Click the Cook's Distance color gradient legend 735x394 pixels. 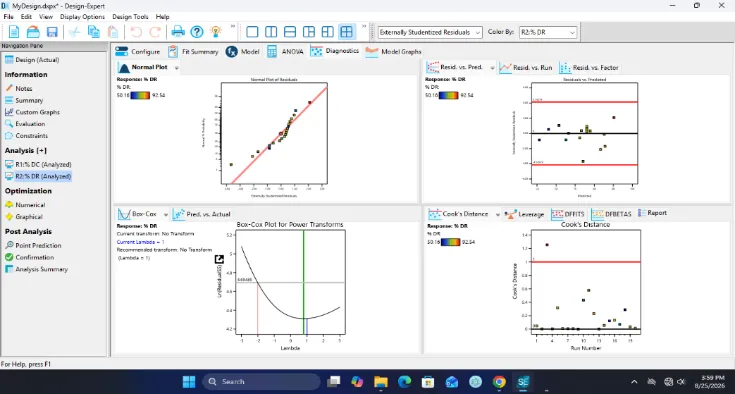pyautogui.click(x=450, y=242)
